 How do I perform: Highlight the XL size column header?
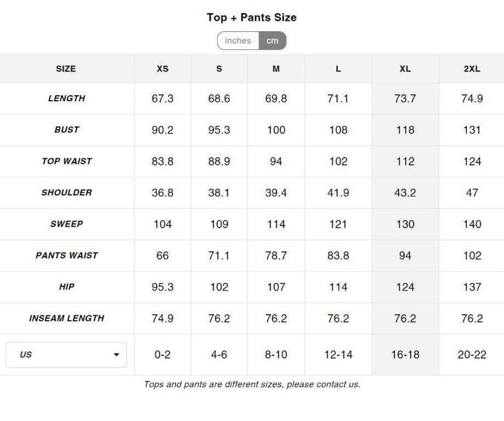tap(405, 69)
